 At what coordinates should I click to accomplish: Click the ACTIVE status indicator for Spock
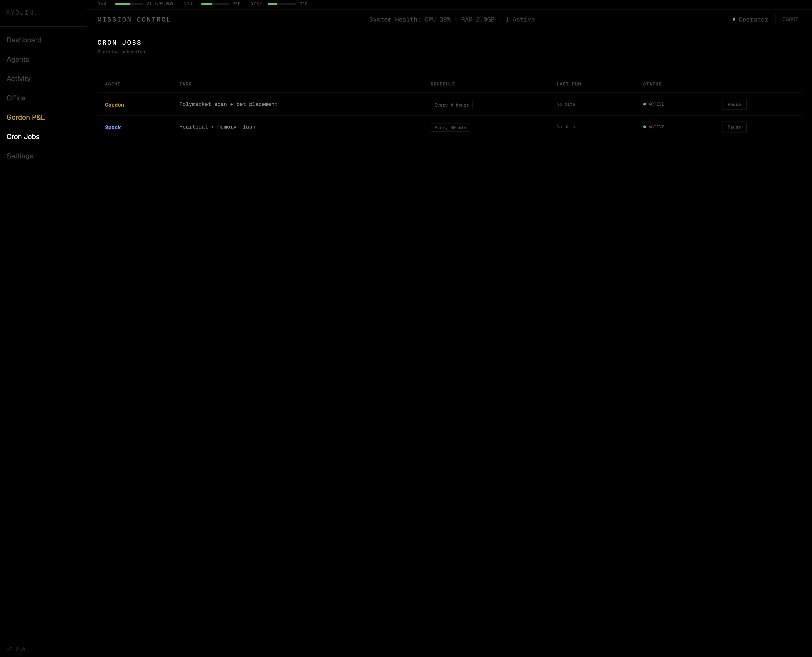654,127
